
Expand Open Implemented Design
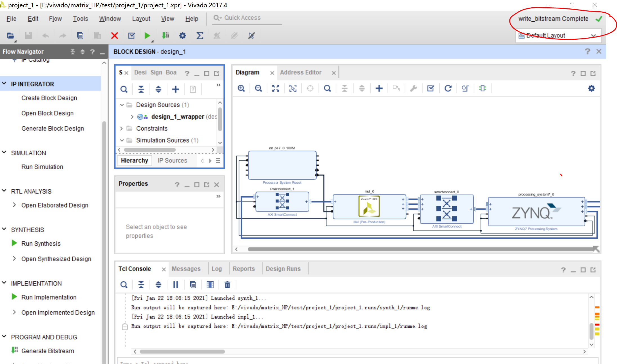[x=14, y=312]
